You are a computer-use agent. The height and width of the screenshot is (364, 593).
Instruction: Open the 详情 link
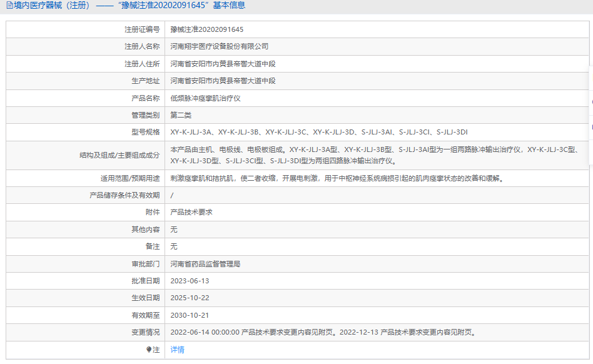tap(178, 350)
